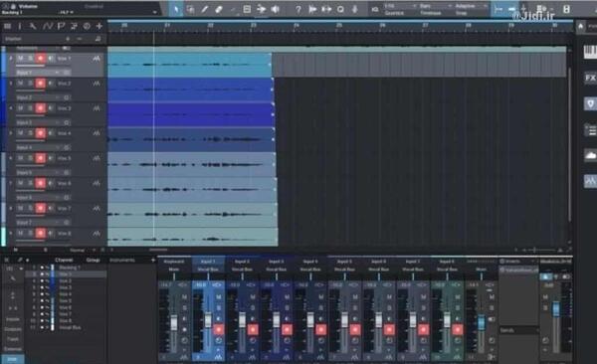Show automation with the curve icon

pyautogui.click(x=47, y=26)
